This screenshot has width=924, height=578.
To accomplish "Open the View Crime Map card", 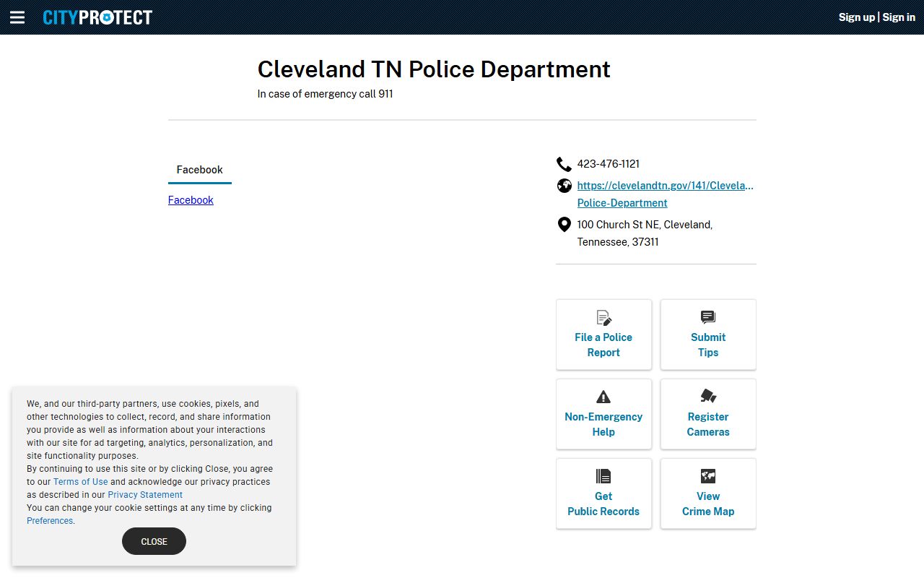I will tap(708, 493).
